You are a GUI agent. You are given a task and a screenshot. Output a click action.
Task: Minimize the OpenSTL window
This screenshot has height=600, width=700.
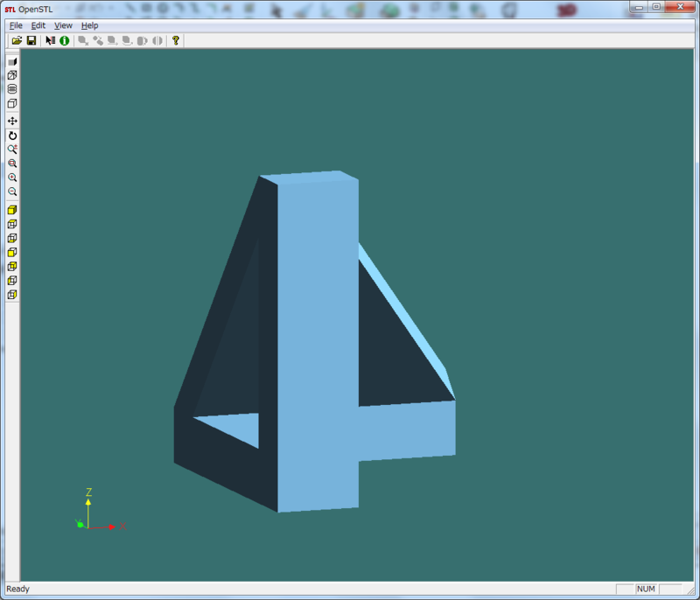640,6
